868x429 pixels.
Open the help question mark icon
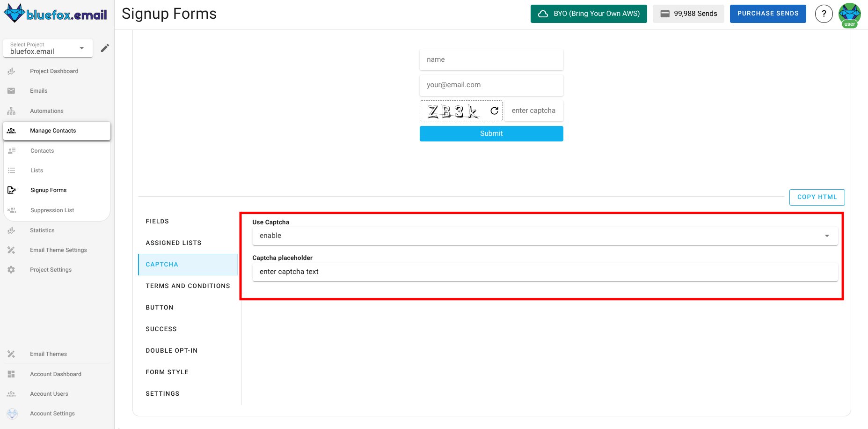[824, 14]
